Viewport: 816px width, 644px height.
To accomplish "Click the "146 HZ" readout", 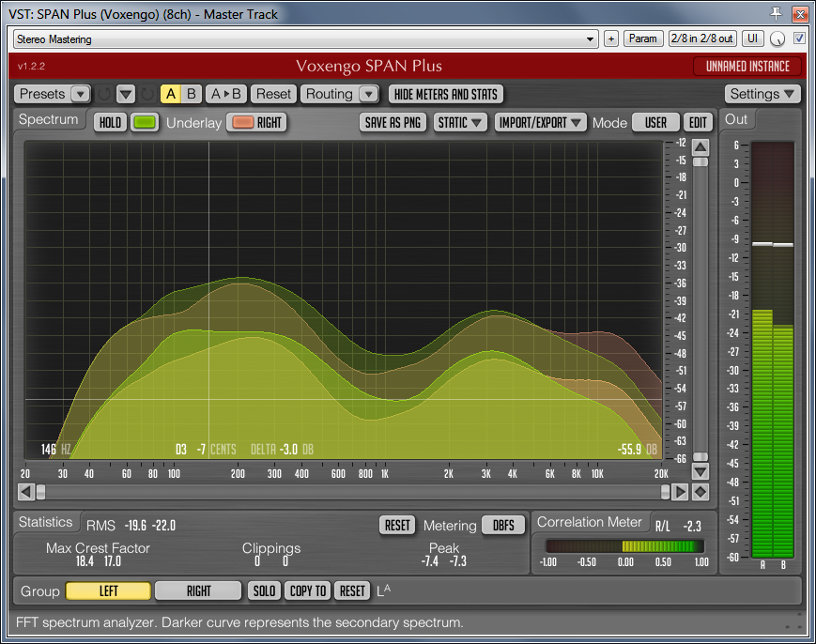I will pos(55,450).
